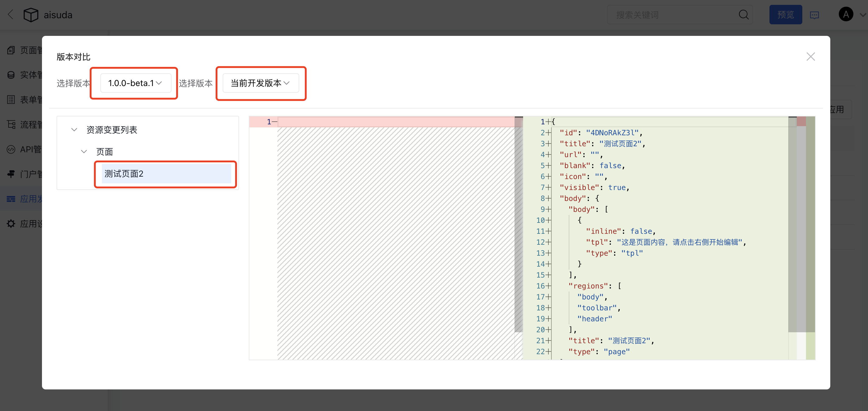The height and width of the screenshot is (411, 868).
Task: Click the 表单管理 form icon
Action: [x=11, y=100]
